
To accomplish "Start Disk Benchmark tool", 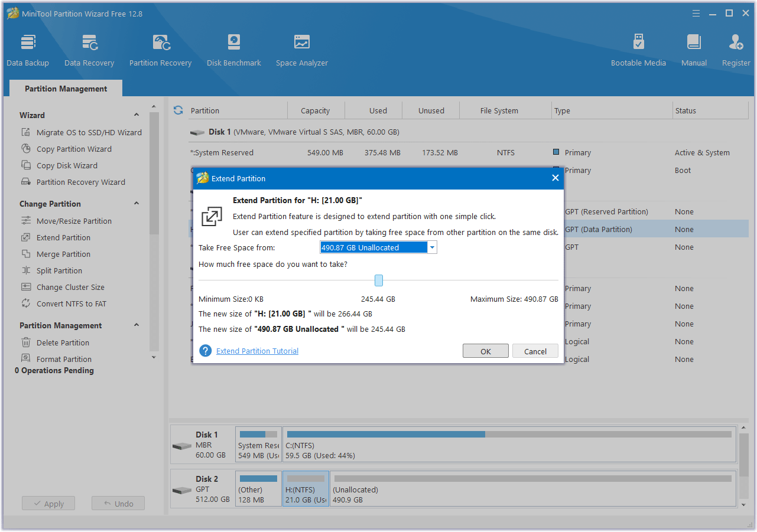I will (234, 50).
